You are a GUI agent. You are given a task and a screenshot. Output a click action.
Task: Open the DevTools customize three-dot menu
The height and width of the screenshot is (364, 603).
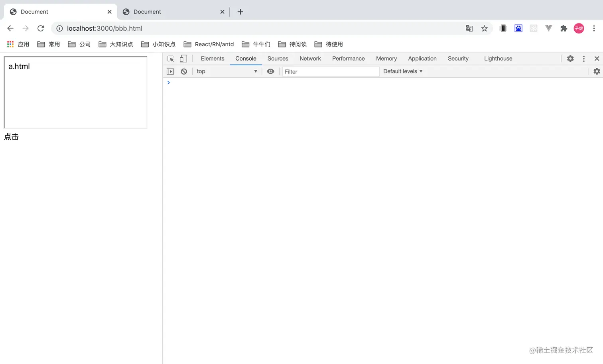(584, 59)
